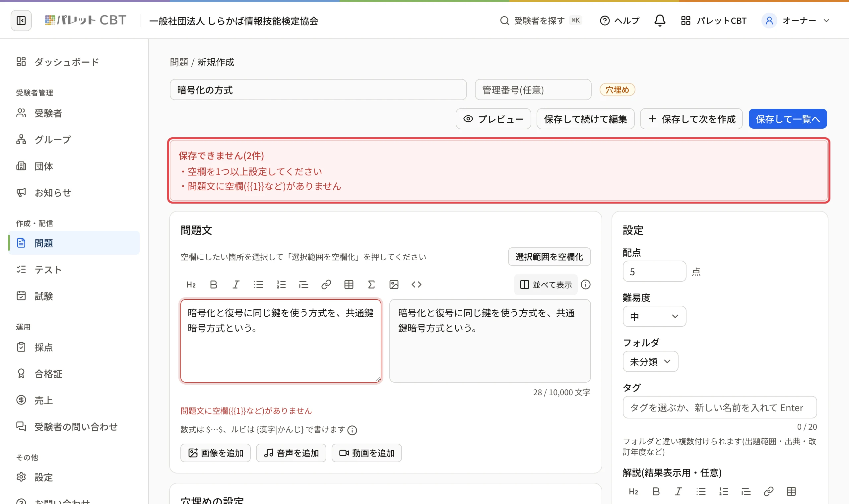Toggle 並べて表示 side-by-side view
Viewport: 849px width, 504px height.
pyautogui.click(x=546, y=284)
